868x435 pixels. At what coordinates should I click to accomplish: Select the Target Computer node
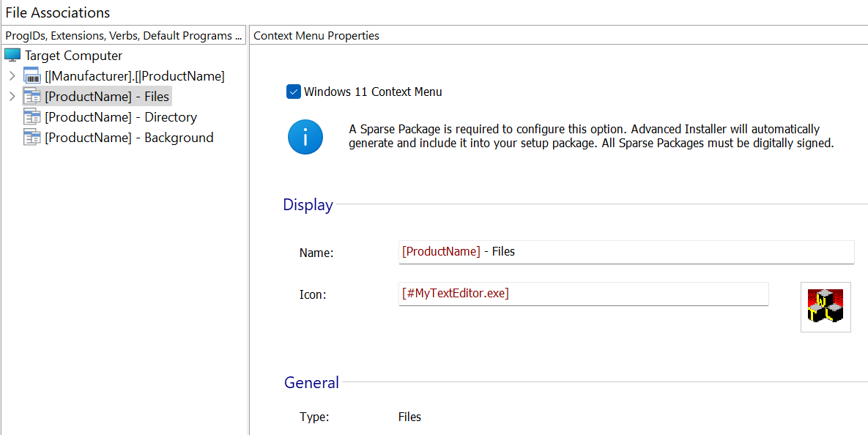pyautogui.click(x=75, y=55)
